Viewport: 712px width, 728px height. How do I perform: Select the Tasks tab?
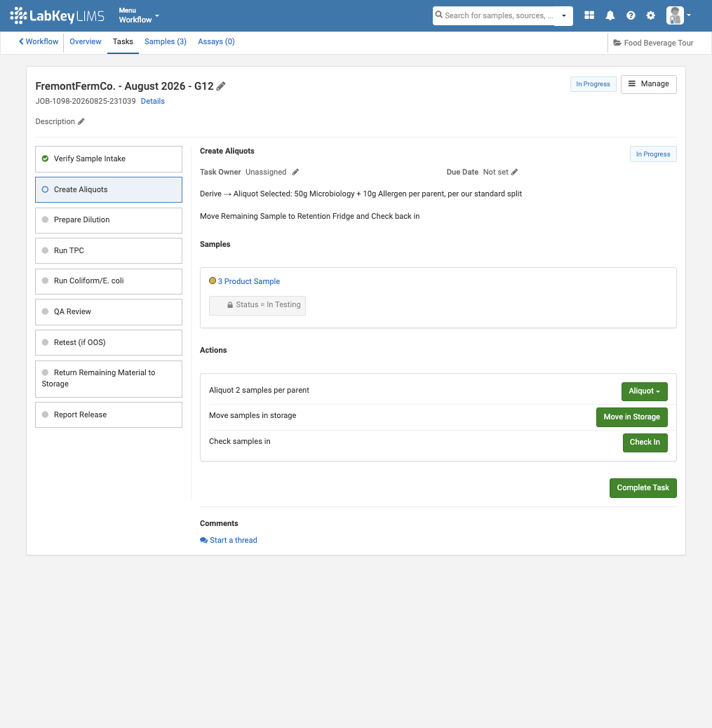click(x=123, y=42)
